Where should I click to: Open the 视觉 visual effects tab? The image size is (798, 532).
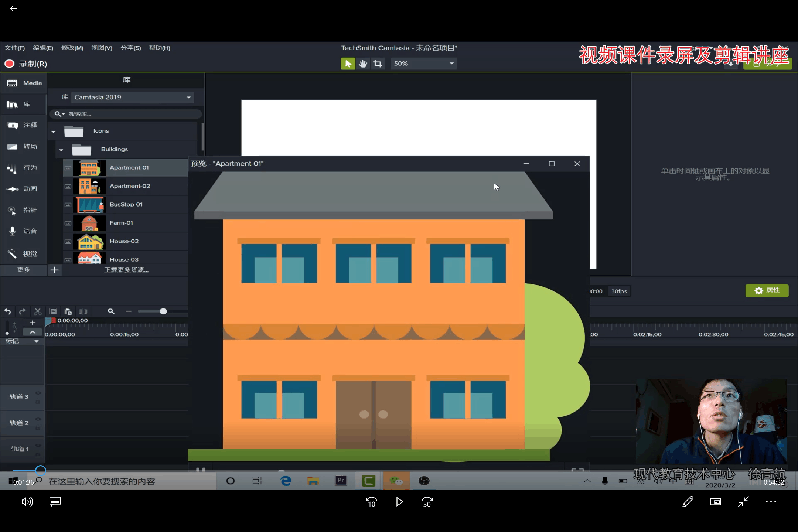point(24,253)
